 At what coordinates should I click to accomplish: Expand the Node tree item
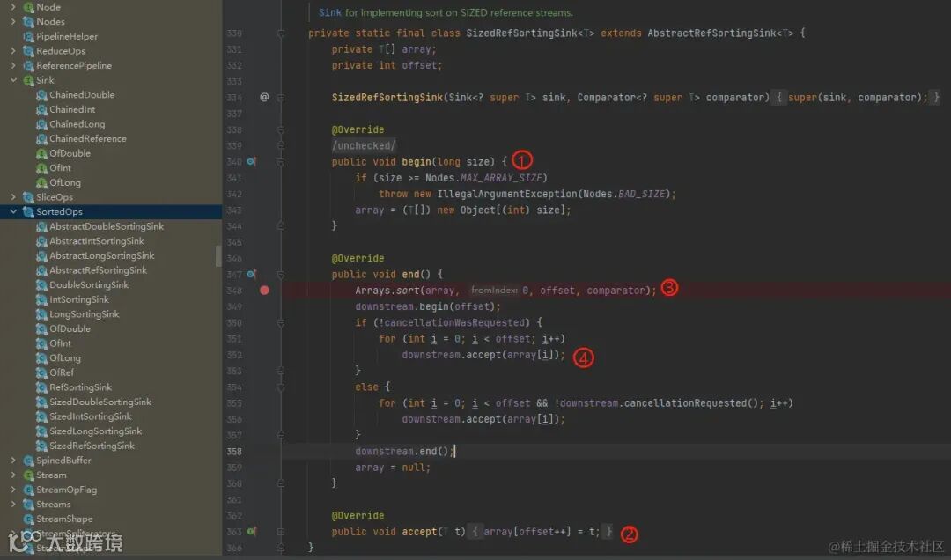coord(13,7)
